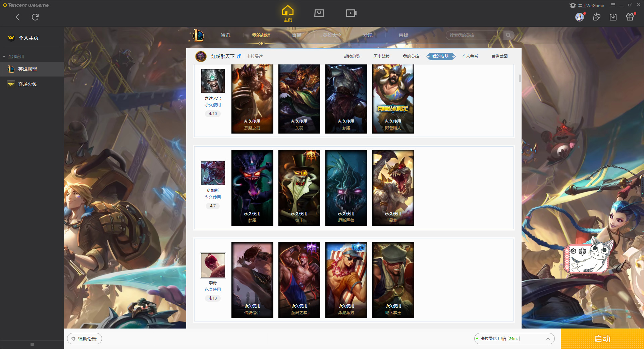Click the summoner avatar icon of 红粉醉天下
Viewport: 644px width, 349px height.
201,56
